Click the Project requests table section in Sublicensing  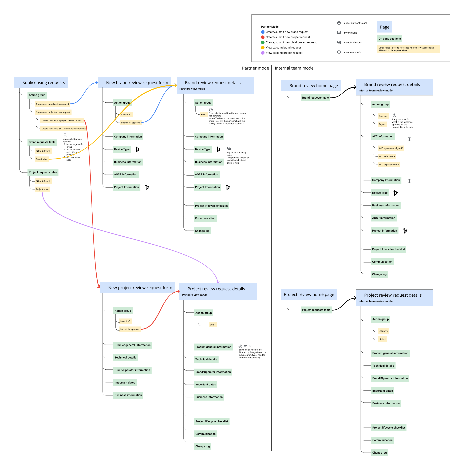click(43, 172)
